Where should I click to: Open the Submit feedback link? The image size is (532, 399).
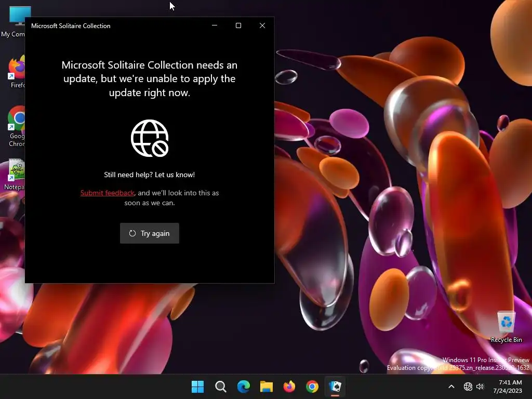(107, 193)
